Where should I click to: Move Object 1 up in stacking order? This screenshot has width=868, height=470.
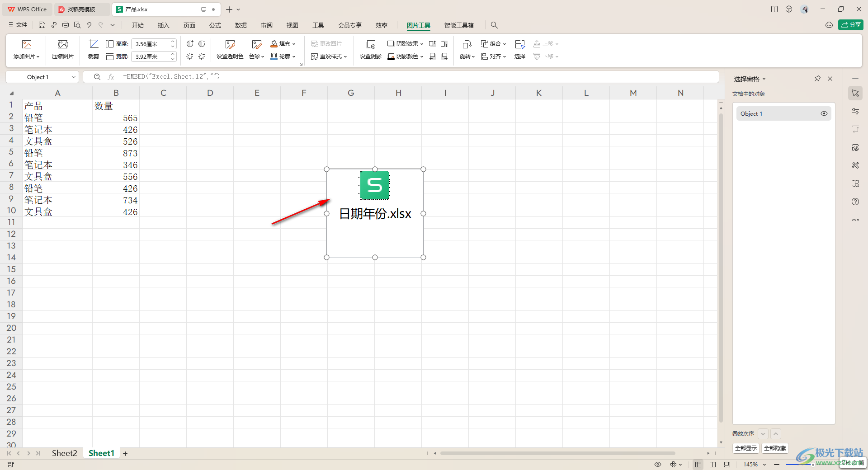point(776,434)
